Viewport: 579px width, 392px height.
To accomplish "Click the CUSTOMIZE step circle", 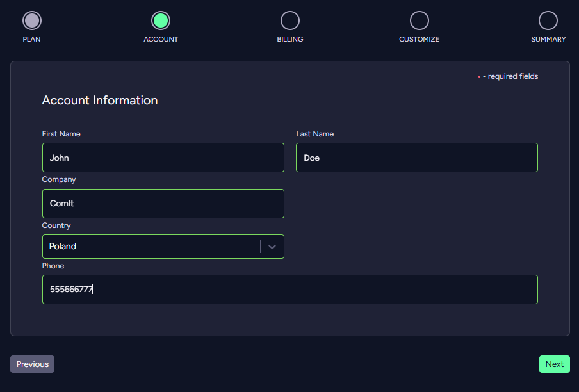I will (x=419, y=20).
